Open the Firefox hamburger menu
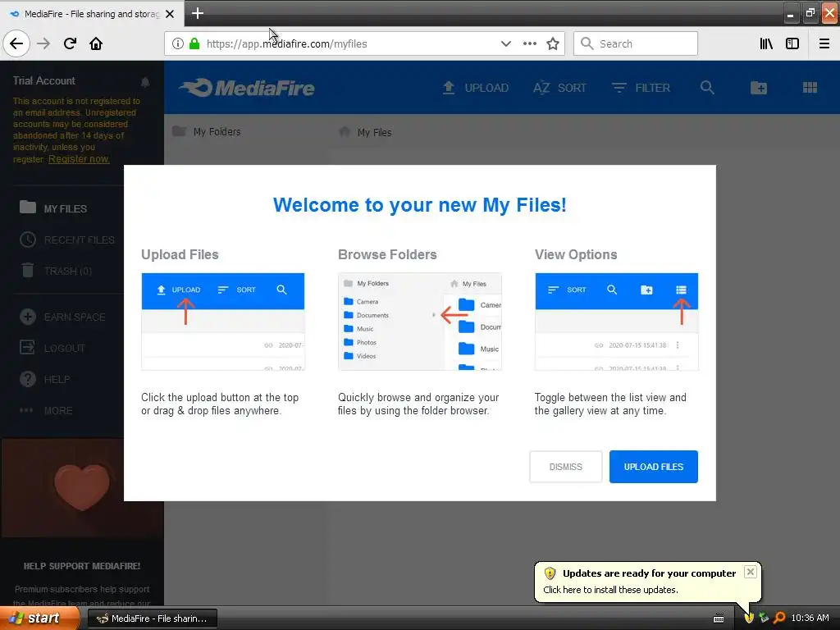This screenshot has height=630, width=840. (x=824, y=43)
